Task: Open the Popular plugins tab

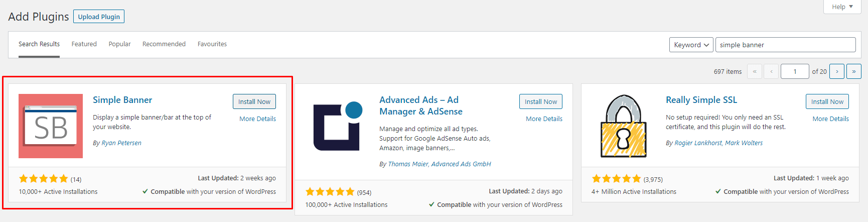Action: [x=119, y=44]
